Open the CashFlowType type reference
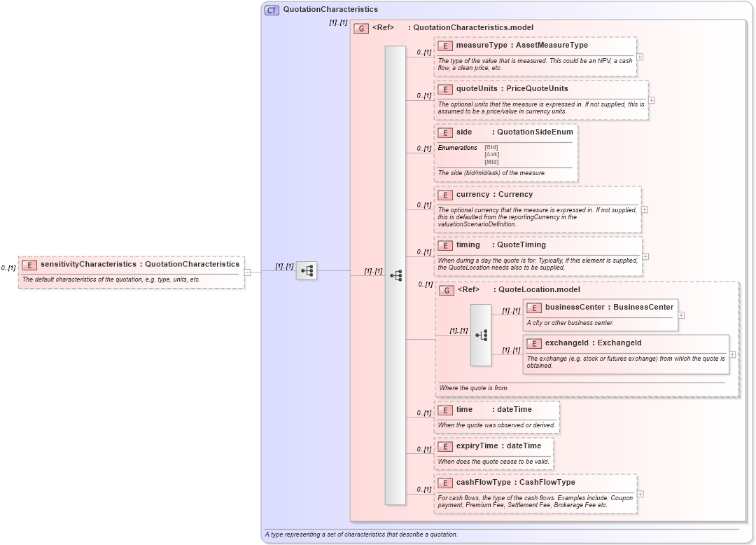 point(547,482)
